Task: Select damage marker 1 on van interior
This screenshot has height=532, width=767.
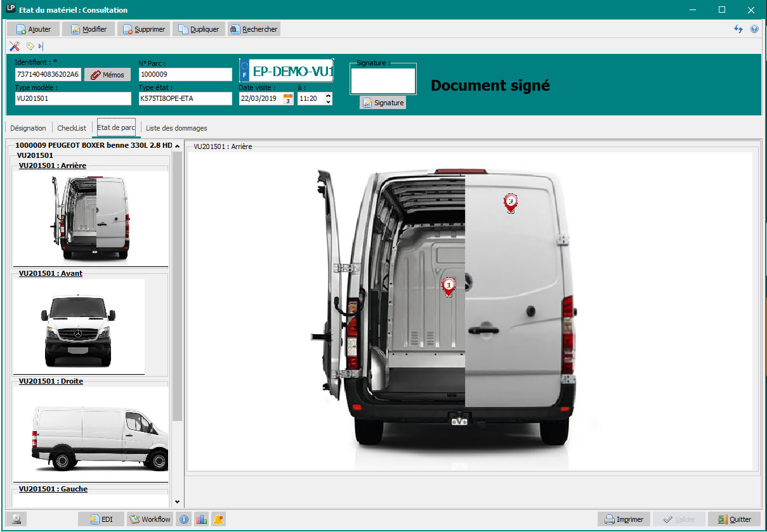Action: point(449,287)
